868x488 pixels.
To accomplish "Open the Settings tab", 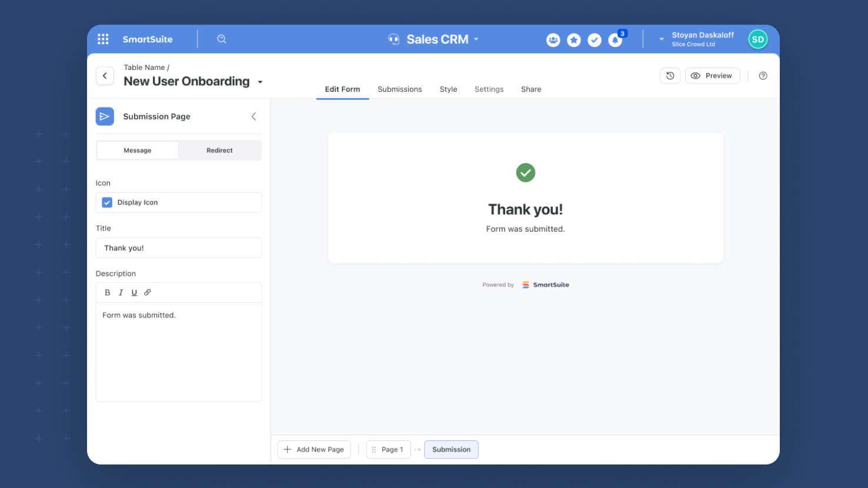I will point(489,89).
